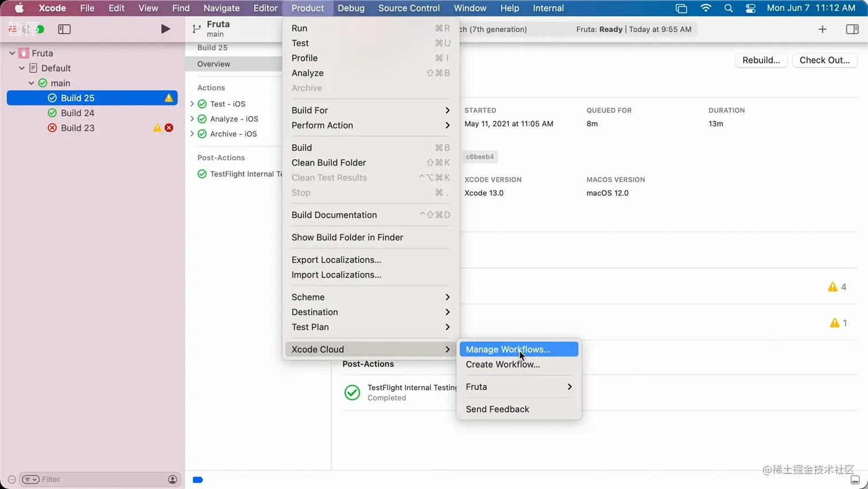Open the Fruta submenu in Xcode Cloud
868x489 pixels.
[519, 387]
